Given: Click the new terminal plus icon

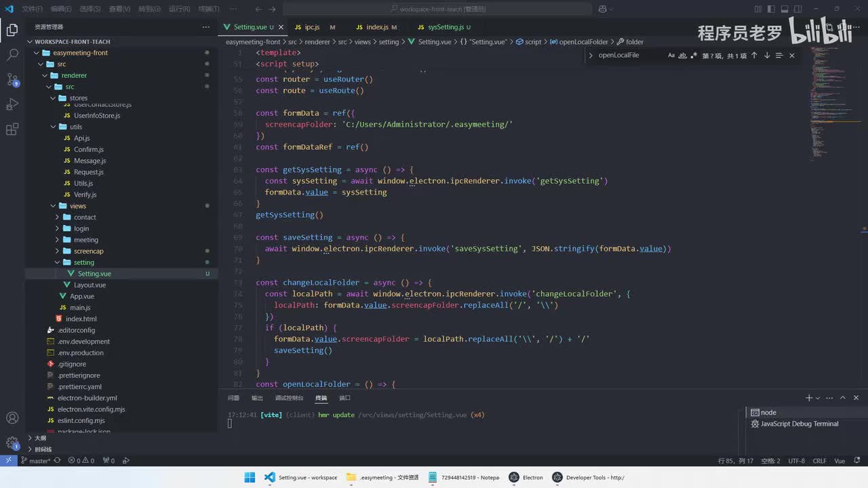Looking at the screenshot, I should click(808, 398).
